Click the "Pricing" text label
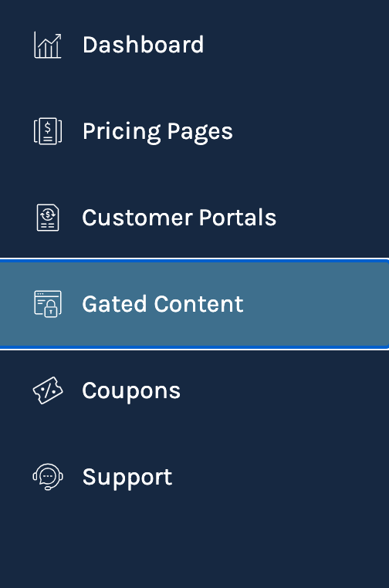Viewport: 389px width, 588px height. click(x=122, y=132)
